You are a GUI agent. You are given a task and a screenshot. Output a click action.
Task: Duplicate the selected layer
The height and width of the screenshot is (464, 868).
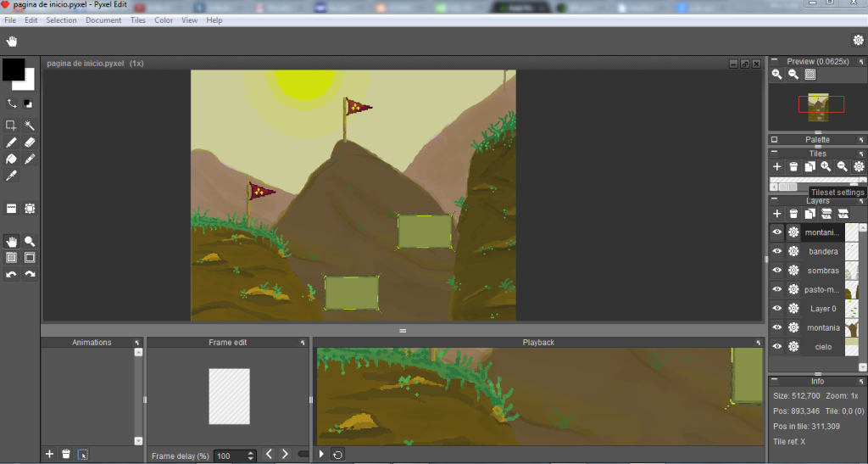pos(810,214)
